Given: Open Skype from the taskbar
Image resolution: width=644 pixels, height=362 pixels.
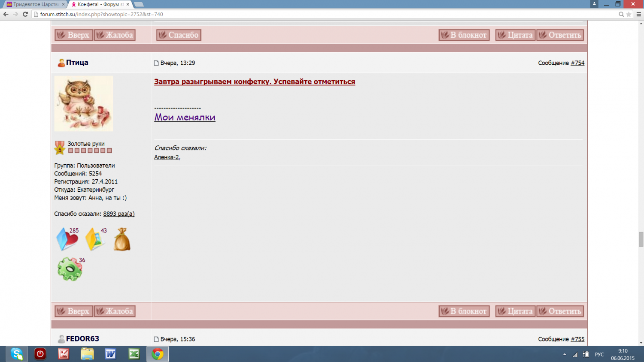Looking at the screenshot, I should tap(17, 354).
